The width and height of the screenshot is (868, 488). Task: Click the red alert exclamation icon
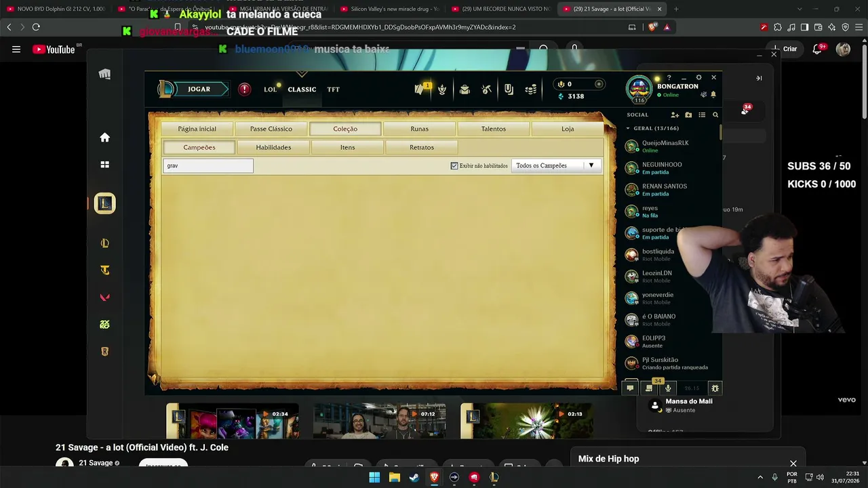[245, 89]
